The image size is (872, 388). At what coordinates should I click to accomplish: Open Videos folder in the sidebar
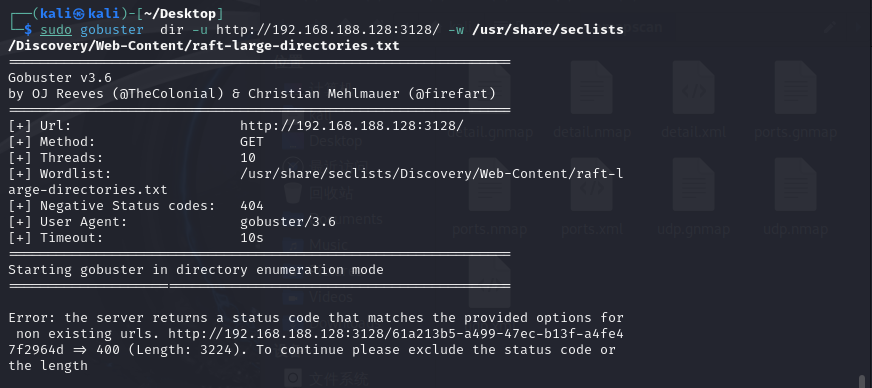[x=330, y=297]
